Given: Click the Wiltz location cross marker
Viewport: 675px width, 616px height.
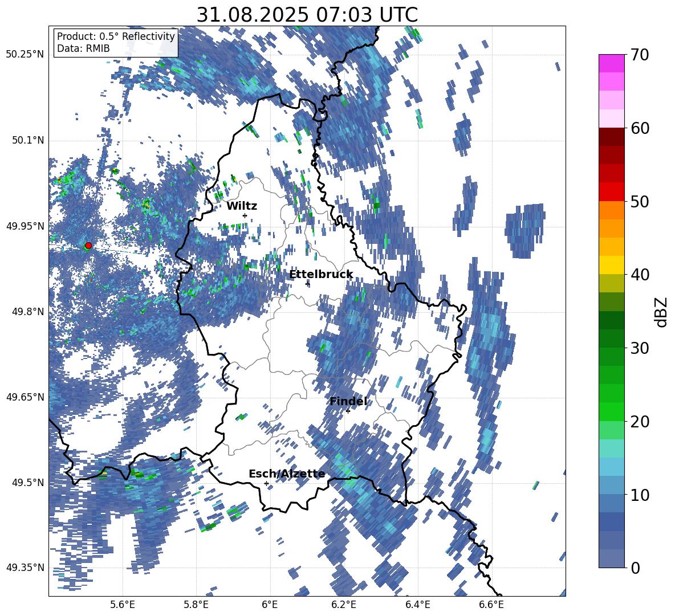Looking at the screenshot, I should [x=245, y=215].
